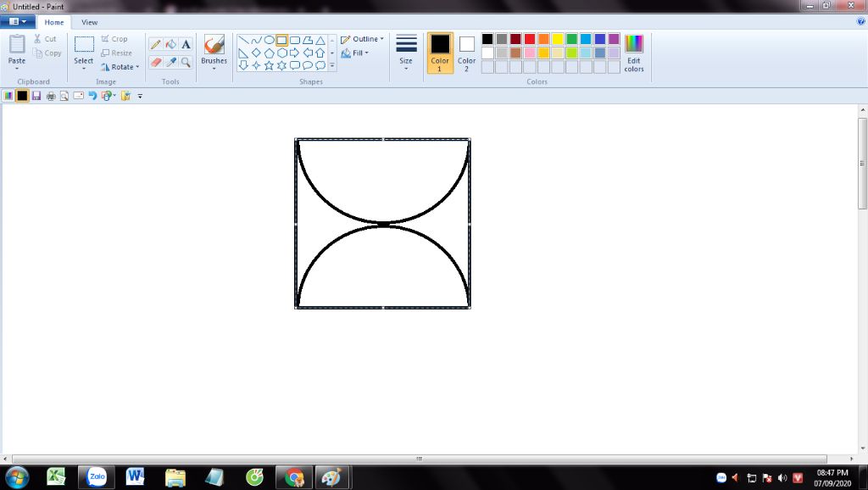Switch to the View ribbon tab
The width and height of the screenshot is (868, 490).
[x=89, y=22]
